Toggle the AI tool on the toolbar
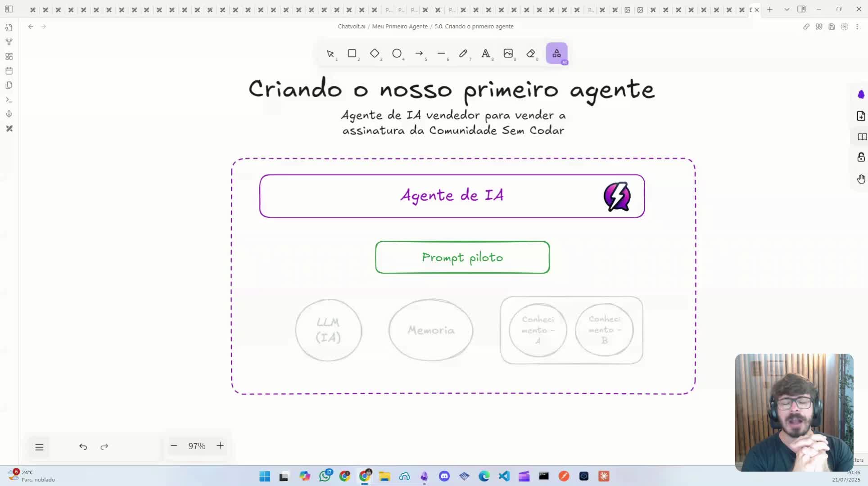Image resolution: width=868 pixels, height=486 pixels. [556, 54]
